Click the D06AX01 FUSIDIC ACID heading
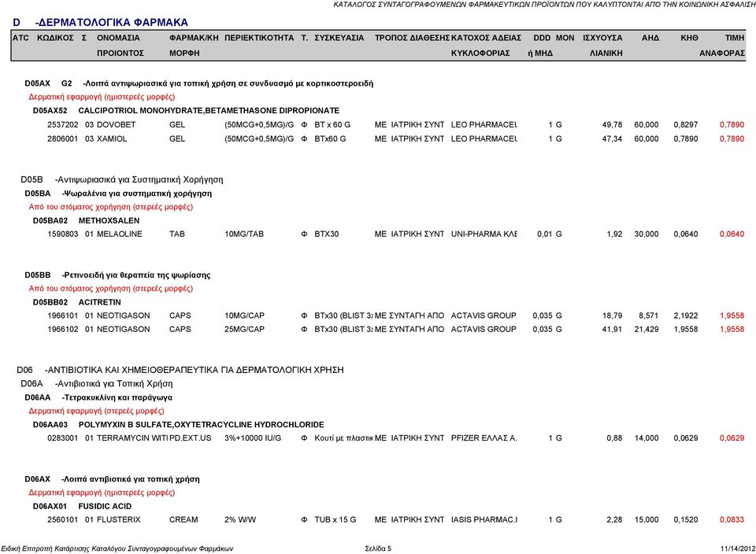Image resolution: width=756 pixels, height=554 pixels. pos(82,506)
